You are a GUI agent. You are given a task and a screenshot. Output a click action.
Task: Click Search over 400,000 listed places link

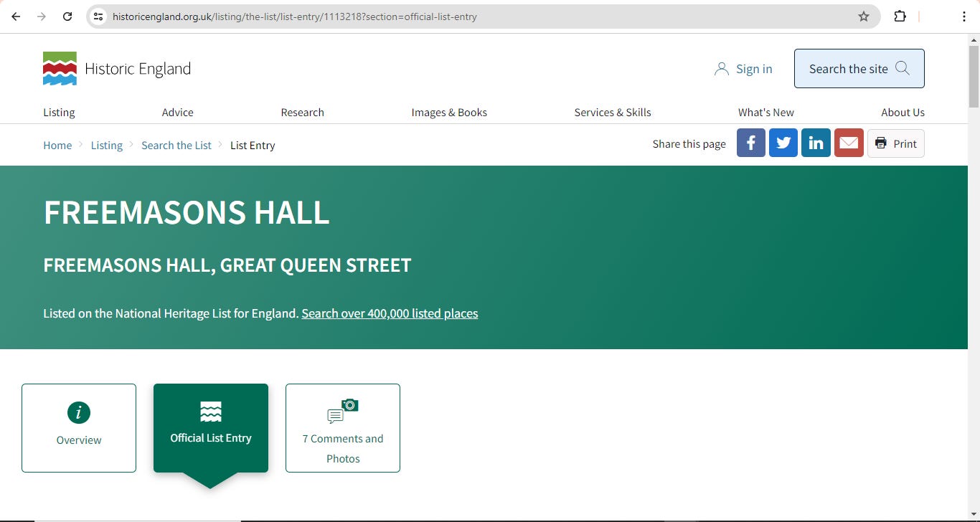click(x=390, y=313)
